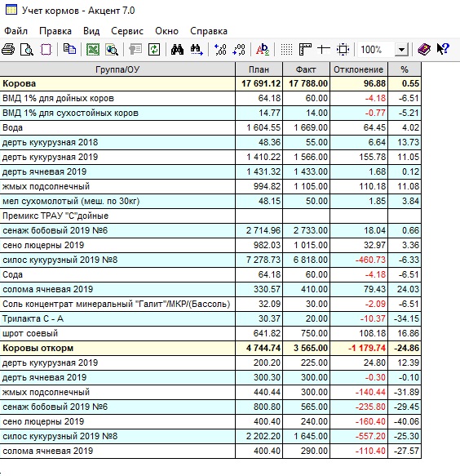
Task: Open Find with the binoculars icon
Action: pos(177,49)
